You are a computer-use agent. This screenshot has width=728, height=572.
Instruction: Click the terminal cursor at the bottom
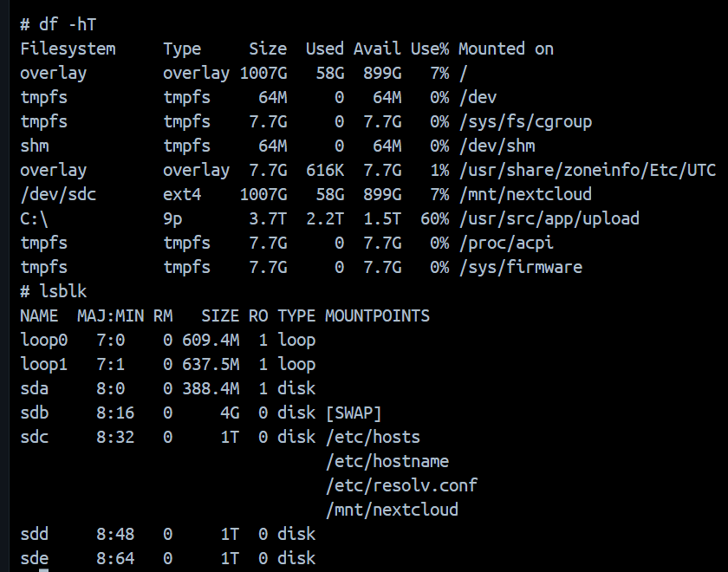(43, 570)
